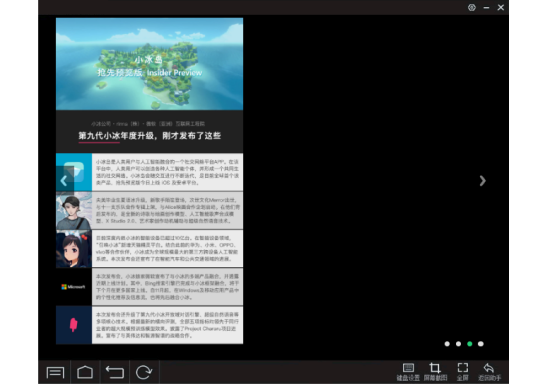Select the green active carousel dot
The height and width of the screenshot is (386, 550).
pyautogui.click(x=470, y=344)
